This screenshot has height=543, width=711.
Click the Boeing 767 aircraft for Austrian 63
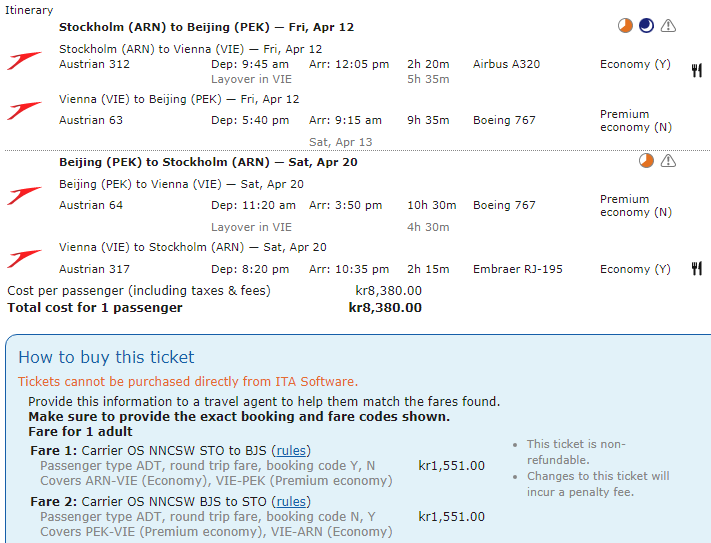504,120
